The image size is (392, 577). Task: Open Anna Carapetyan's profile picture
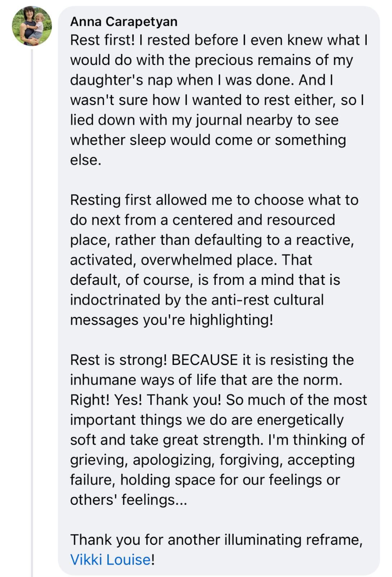32,26
